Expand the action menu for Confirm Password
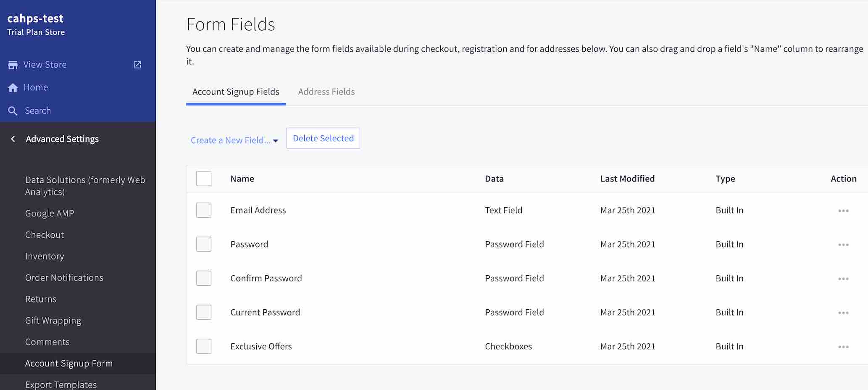Viewport: 868px width, 390px height. pyautogui.click(x=843, y=278)
